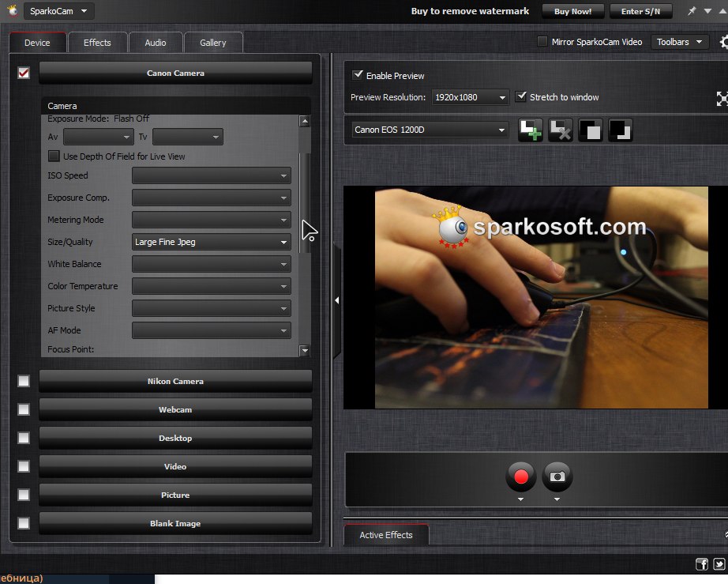Expand the Blank Image section
The width and height of the screenshot is (728, 584).
click(x=175, y=523)
